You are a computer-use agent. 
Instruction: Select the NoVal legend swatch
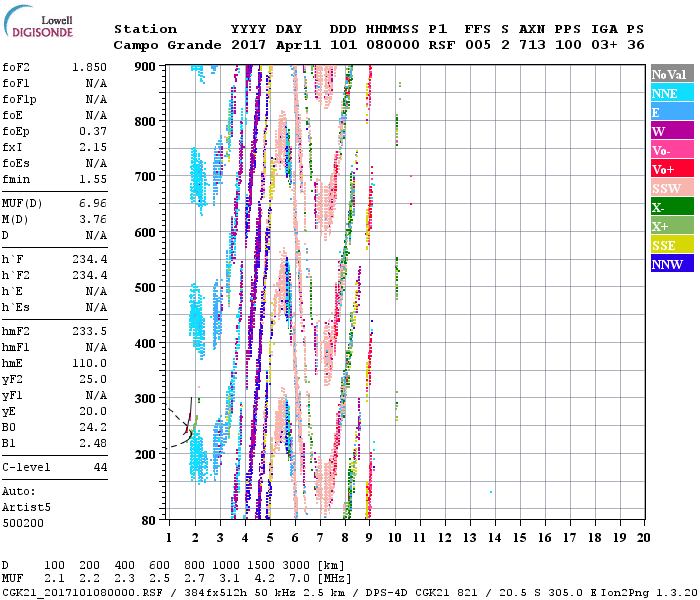click(x=671, y=74)
